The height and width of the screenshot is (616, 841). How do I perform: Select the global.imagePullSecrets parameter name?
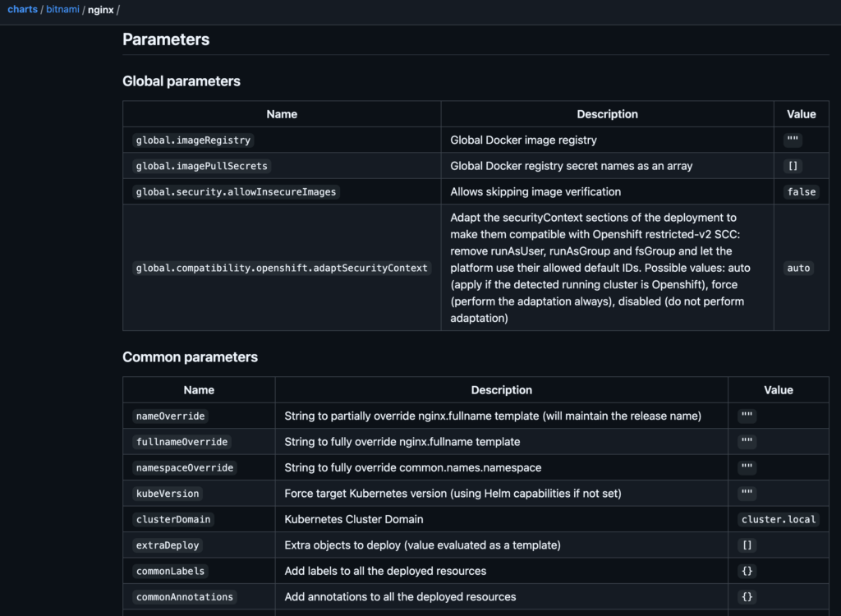click(202, 166)
